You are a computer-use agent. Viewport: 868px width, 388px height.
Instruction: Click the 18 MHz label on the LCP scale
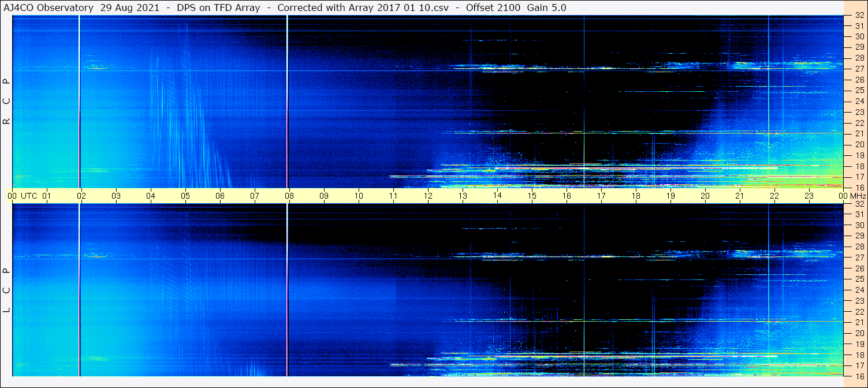(859, 355)
